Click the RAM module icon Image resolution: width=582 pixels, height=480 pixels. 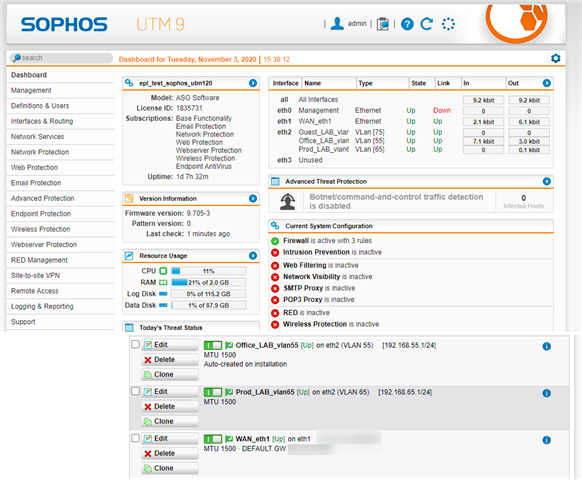pyautogui.click(x=163, y=283)
